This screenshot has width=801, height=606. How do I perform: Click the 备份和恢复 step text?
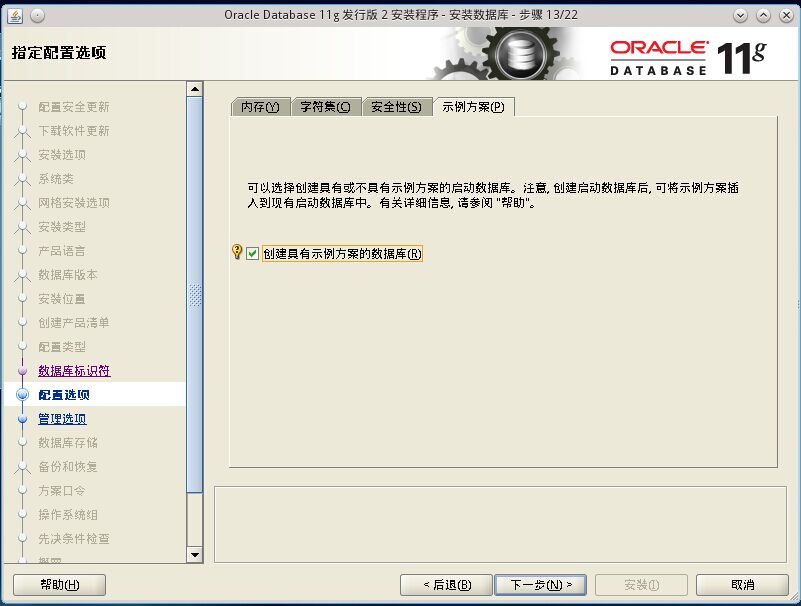click(68, 467)
